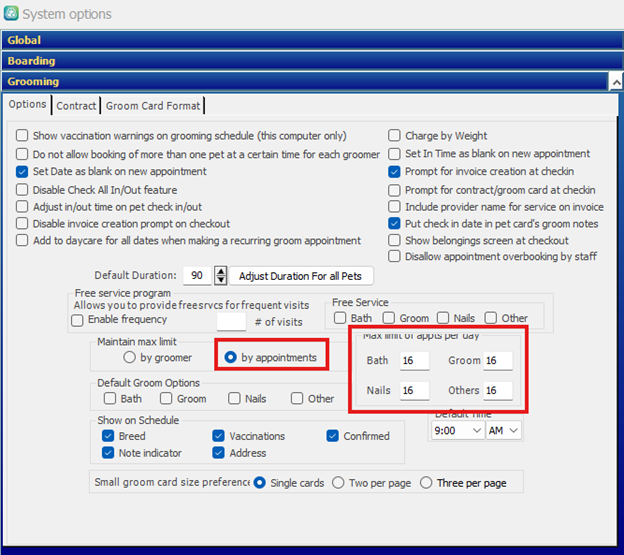Expand the Global section header

pos(312,40)
